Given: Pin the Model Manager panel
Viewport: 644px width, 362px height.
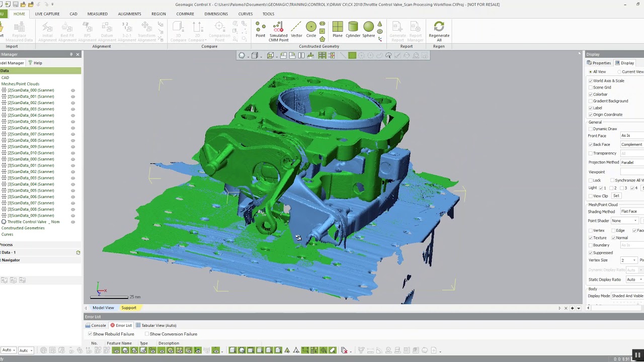Looking at the screenshot, I should [71, 54].
